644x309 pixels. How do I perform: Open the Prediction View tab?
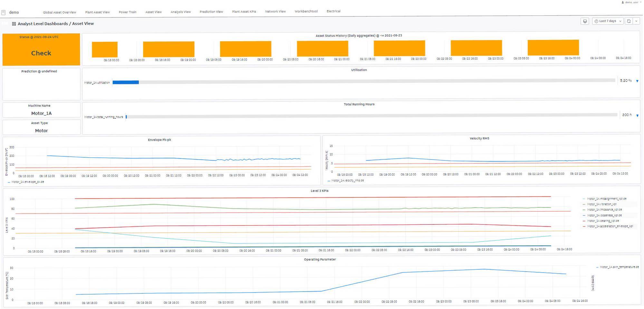(x=211, y=12)
